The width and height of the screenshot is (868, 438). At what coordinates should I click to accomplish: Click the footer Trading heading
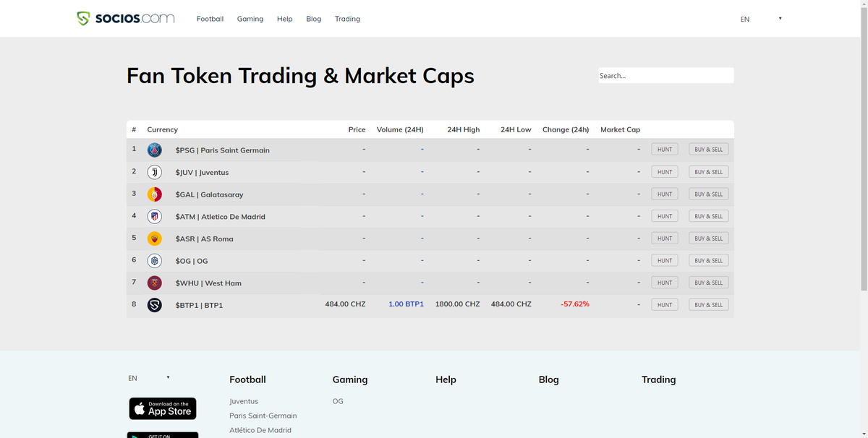click(658, 379)
